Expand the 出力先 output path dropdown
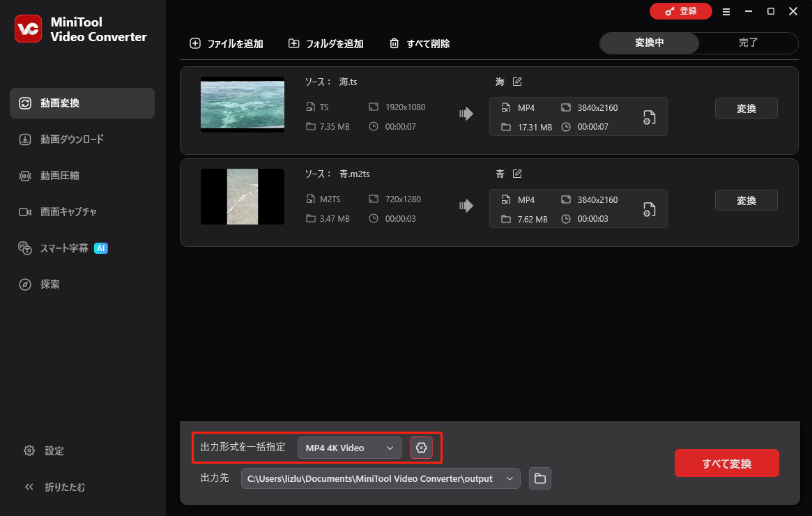 coord(510,478)
